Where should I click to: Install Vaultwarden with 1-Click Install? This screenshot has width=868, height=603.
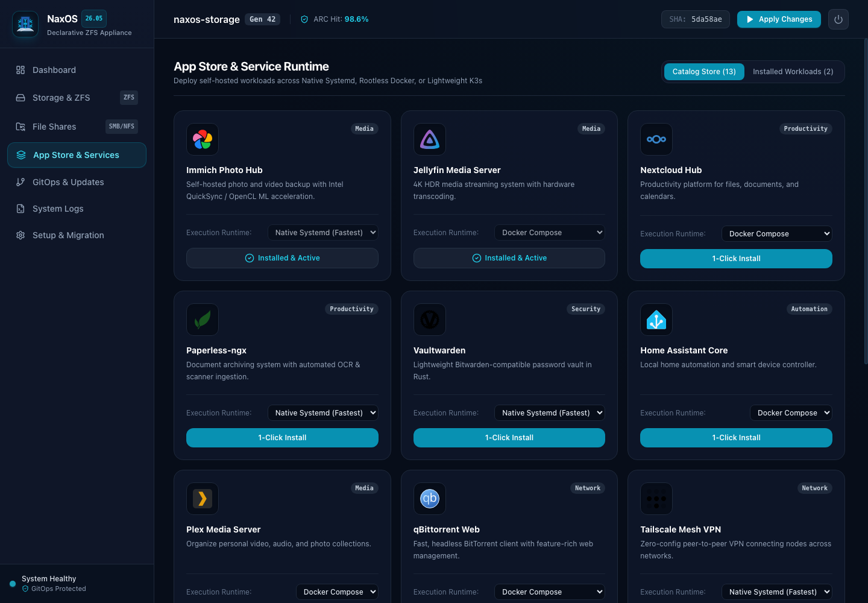509,438
